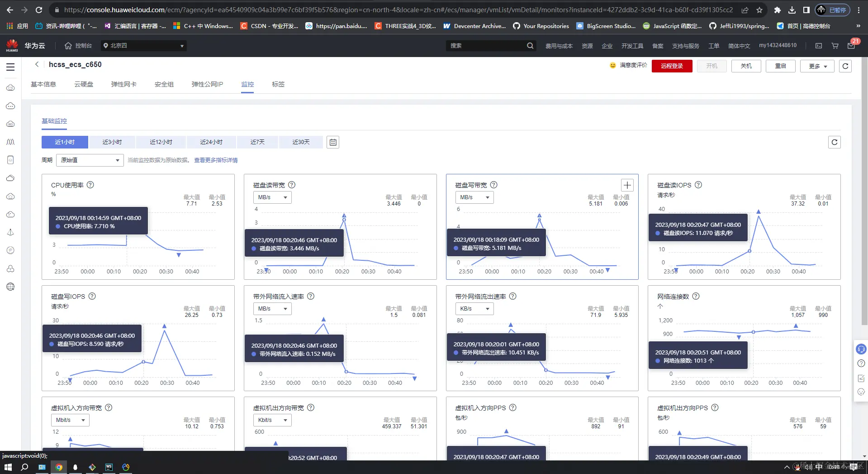Screen dimensions: 868x474
Task: Click the search magnifier icon in header
Action: (530, 46)
